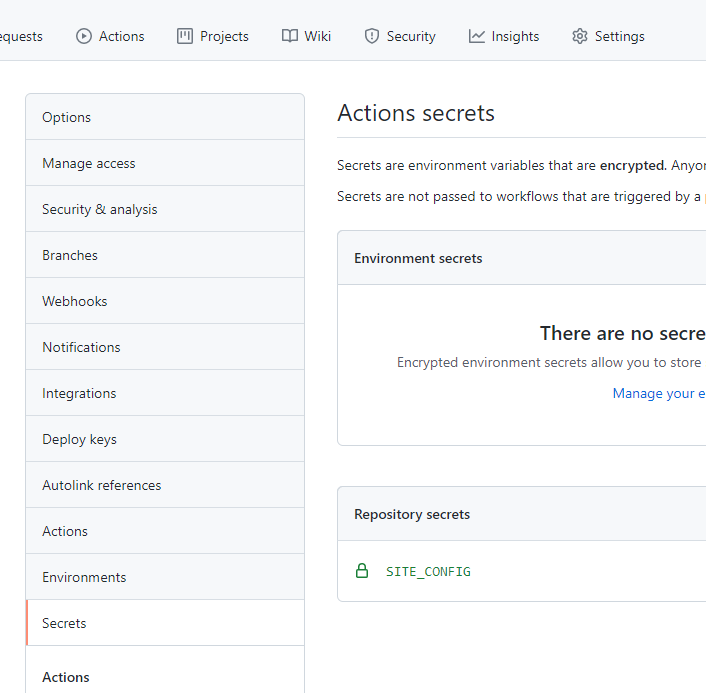Open the Actions repository tab
This screenshot has height=693, width=706.
(110, 36)
